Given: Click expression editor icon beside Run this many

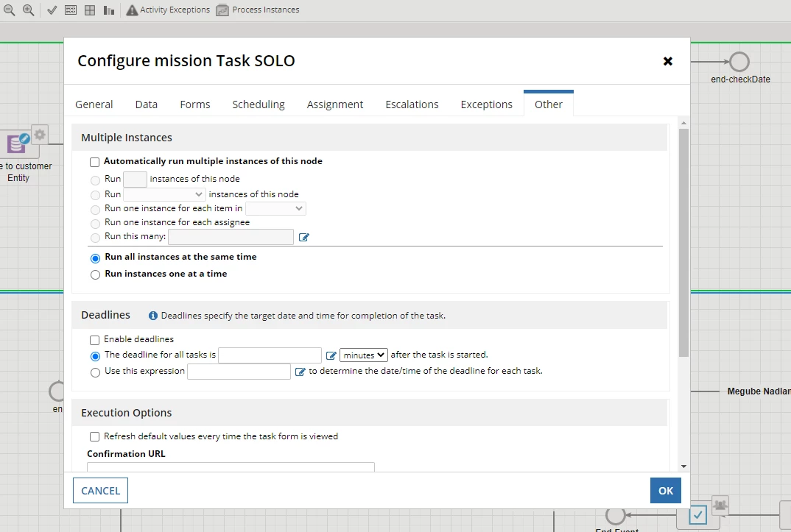Looking at the screenshot, I should (303, 237).
